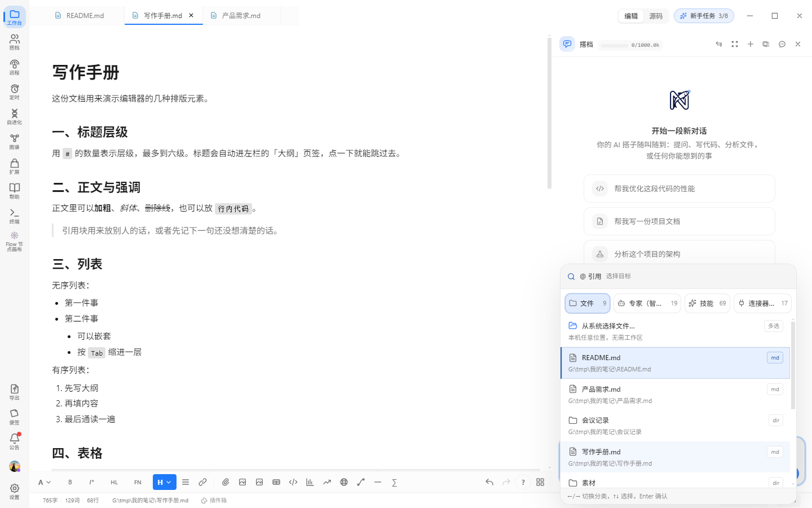The width and height of the screenshot is (812, 508).
Task: Insert a bar chart with the chart icon
Action: (310, 482)
